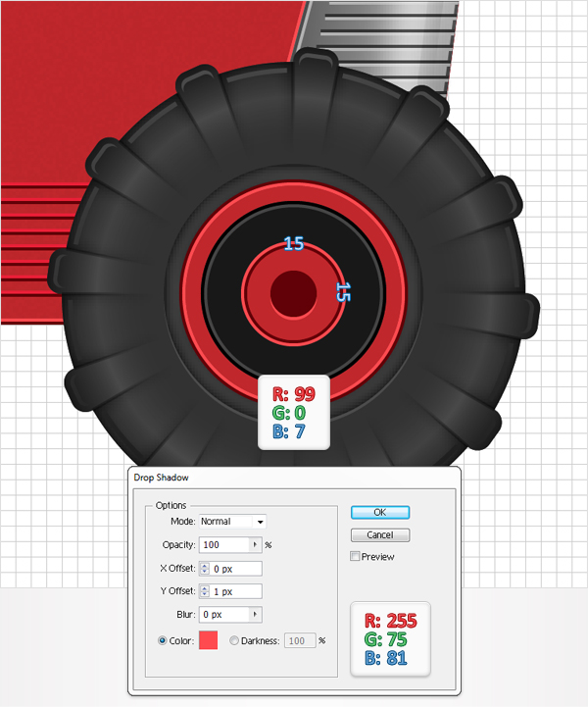Adjust the Y Offset stepper arrows

[205, 591]
